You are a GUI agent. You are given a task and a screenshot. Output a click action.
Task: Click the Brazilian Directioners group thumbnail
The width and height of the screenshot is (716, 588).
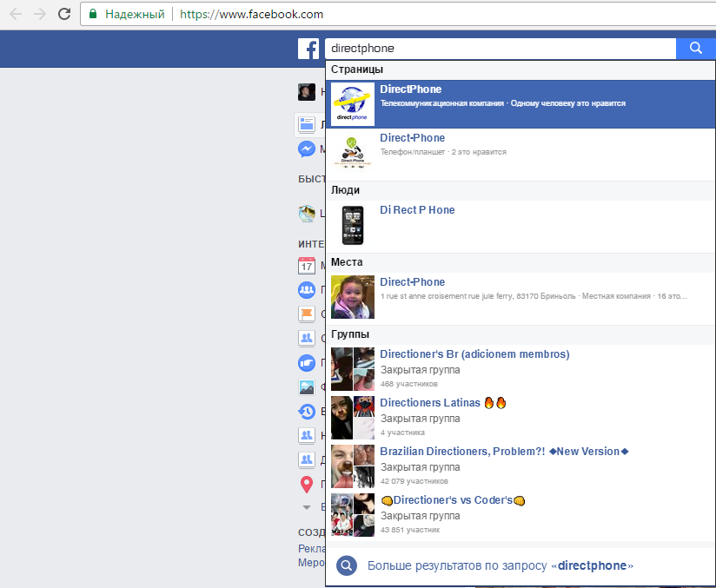(x=353, y=466)
